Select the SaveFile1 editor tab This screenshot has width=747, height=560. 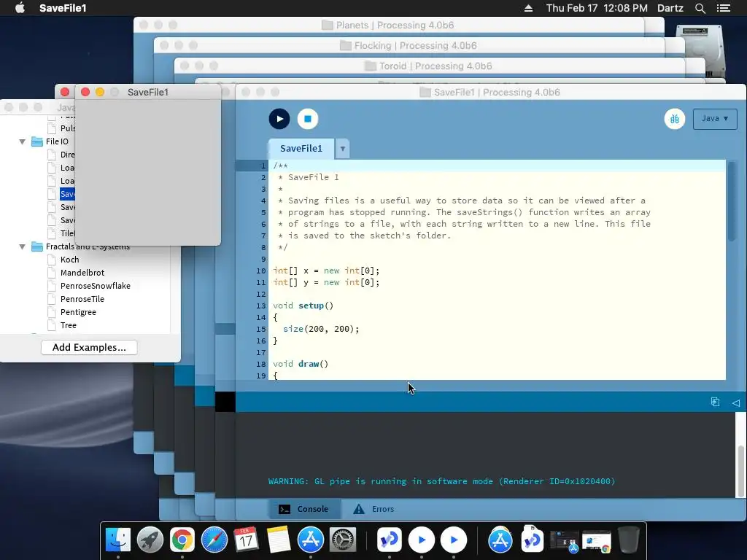[x=301, y=148]
